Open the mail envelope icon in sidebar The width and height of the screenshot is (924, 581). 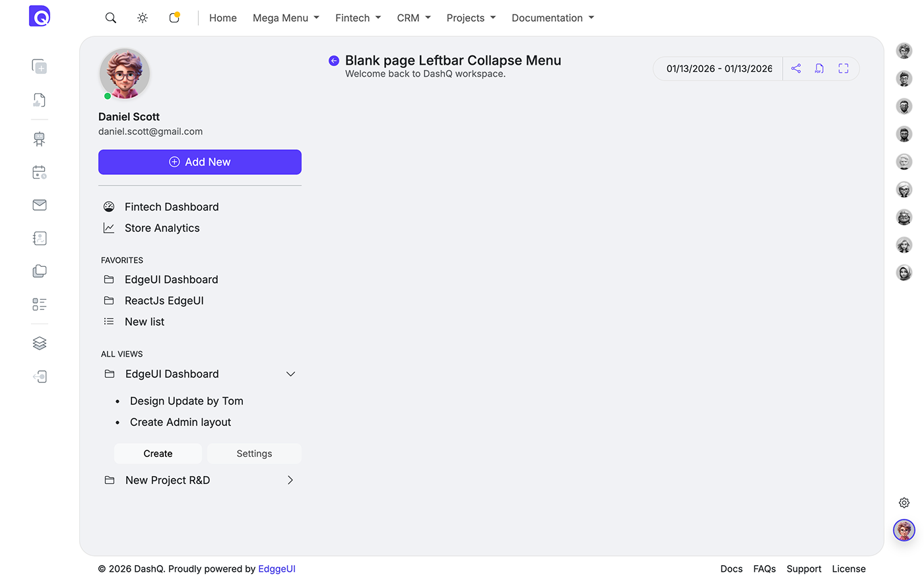click(x=40, y=205)
